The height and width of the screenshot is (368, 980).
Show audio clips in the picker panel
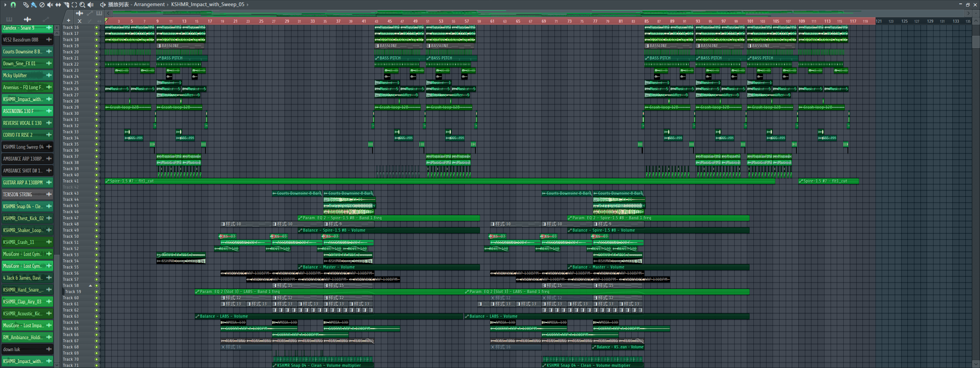(x=27, y=19)
